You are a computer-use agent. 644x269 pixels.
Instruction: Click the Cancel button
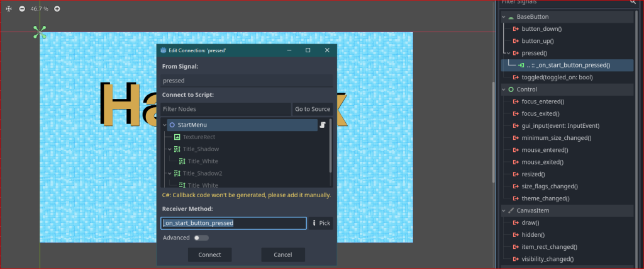click(283, 255)
